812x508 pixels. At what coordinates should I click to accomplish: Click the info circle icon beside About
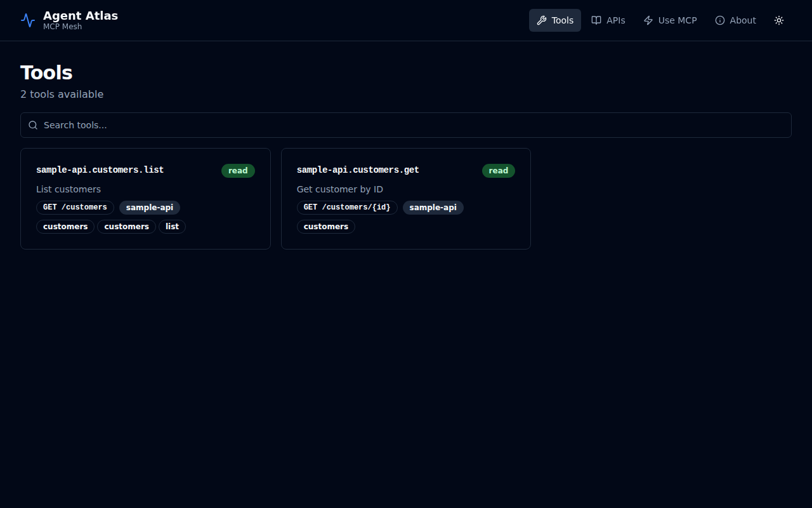[x=720, y=20]
